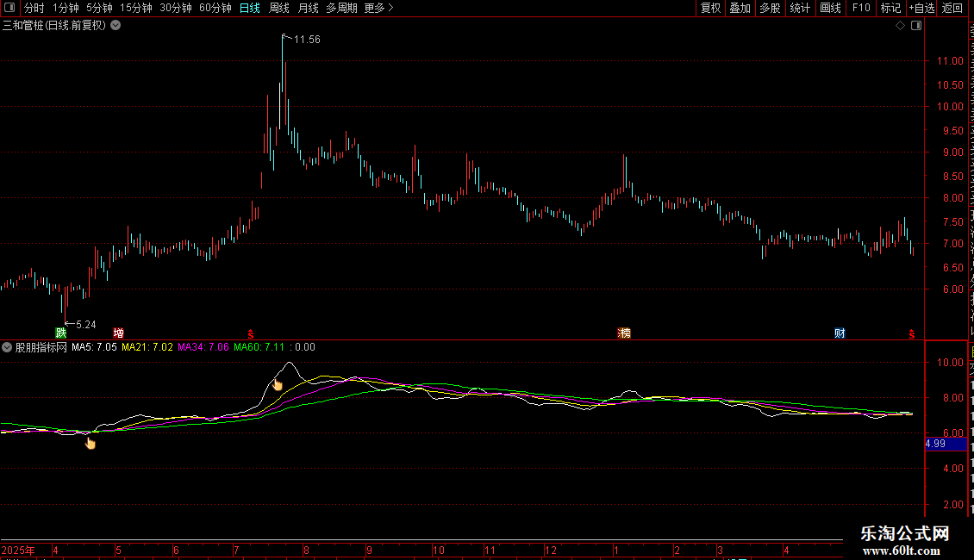974x560 pixels.
Task: Open dropdown beside 三和管桩 chart title
Action: [x=116, y=26]
